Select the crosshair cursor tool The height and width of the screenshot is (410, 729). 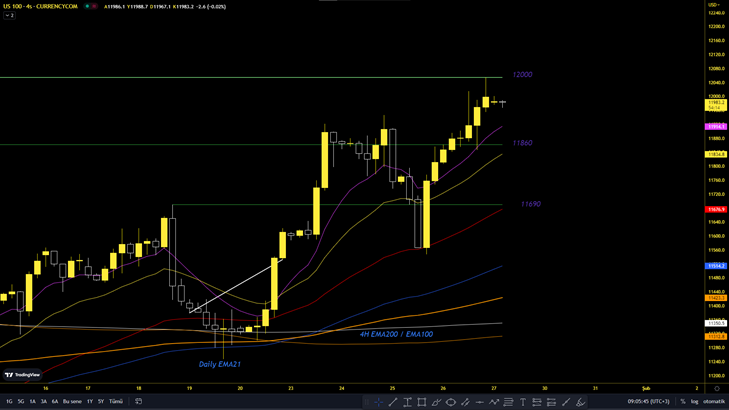click(x=378, y=402)
